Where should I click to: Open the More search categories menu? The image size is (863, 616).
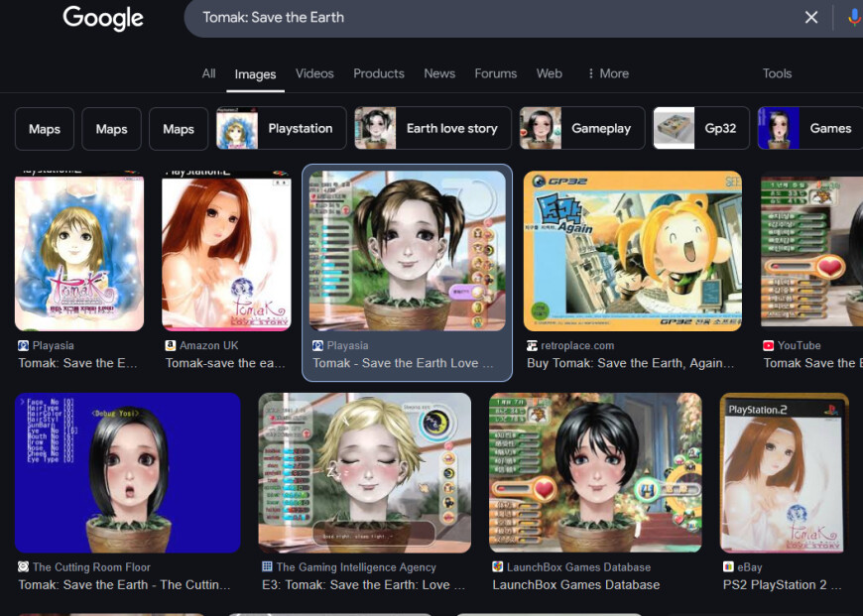pyautogui.click(x=608, y=73)
